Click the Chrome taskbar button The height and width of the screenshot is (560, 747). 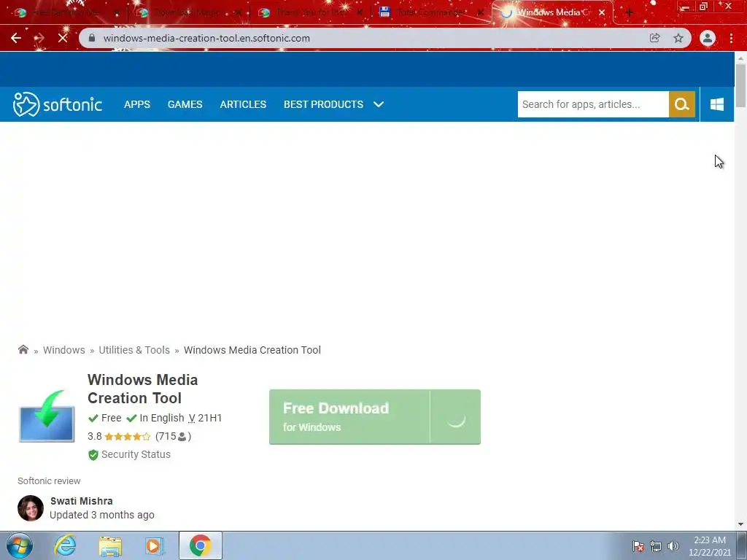[201, 545]
